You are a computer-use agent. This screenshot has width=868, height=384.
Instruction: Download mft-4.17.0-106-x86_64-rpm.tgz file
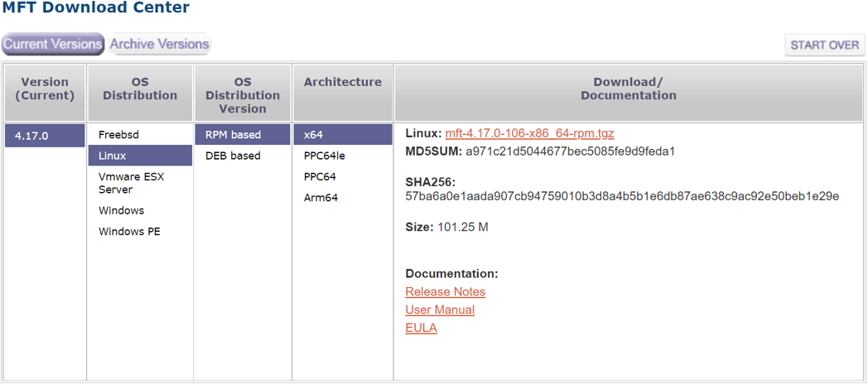[529, 133]
